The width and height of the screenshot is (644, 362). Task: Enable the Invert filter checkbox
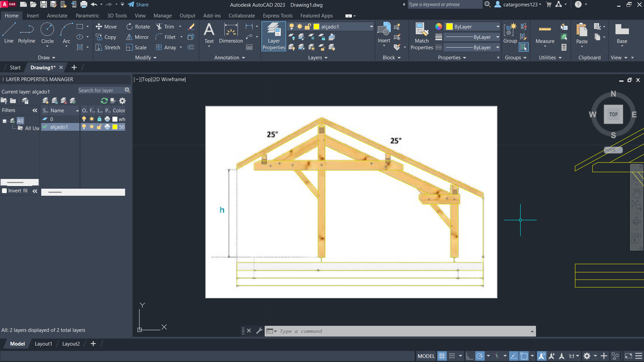pyautogui.click(x=5, y=191)
